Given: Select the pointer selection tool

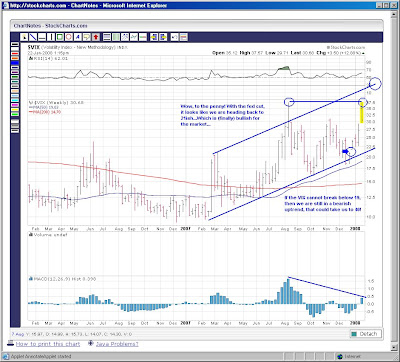Looking at the screenshot, I should tap(25, 37).
